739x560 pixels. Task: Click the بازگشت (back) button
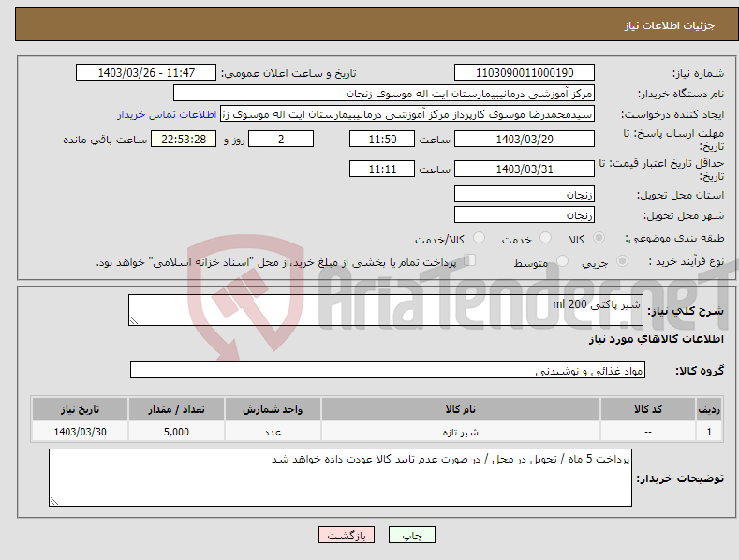click(347, 535)
